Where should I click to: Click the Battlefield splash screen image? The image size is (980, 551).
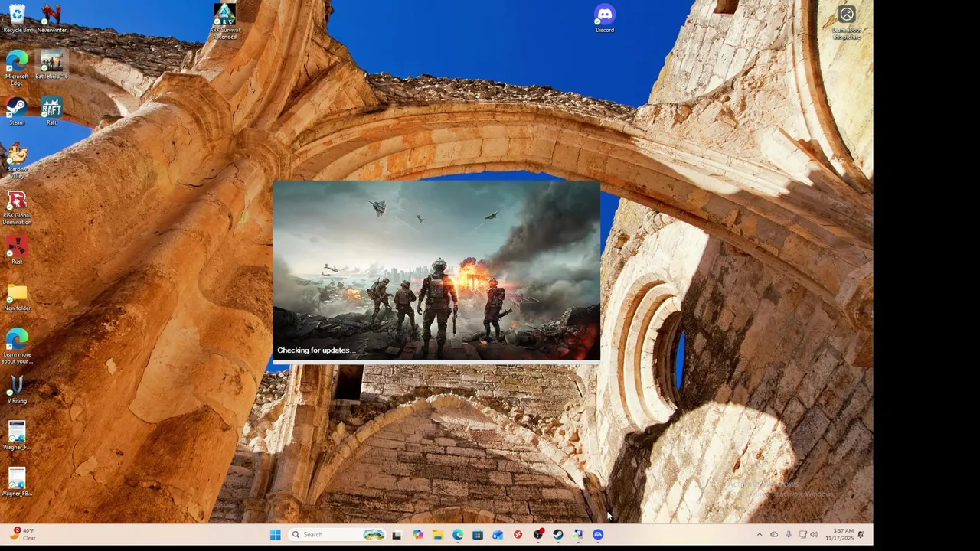pos(436,269)
